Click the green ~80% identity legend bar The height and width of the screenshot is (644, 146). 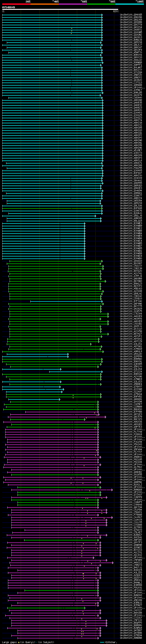point(101,4)
